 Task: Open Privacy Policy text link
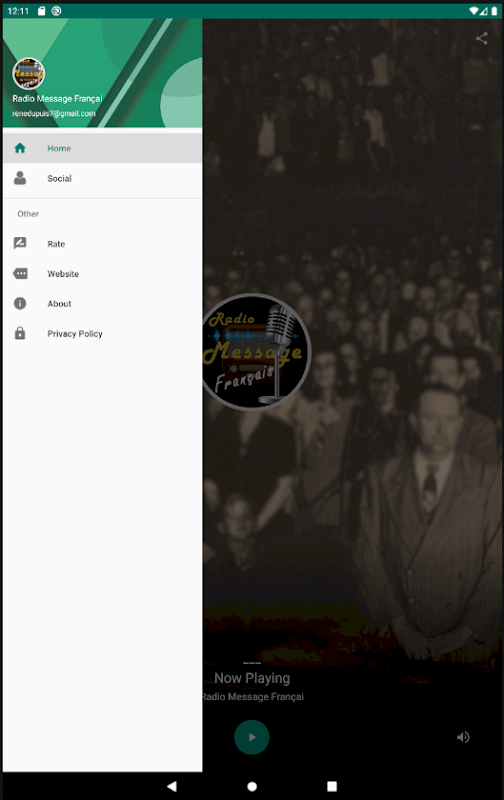click(75, 334)
